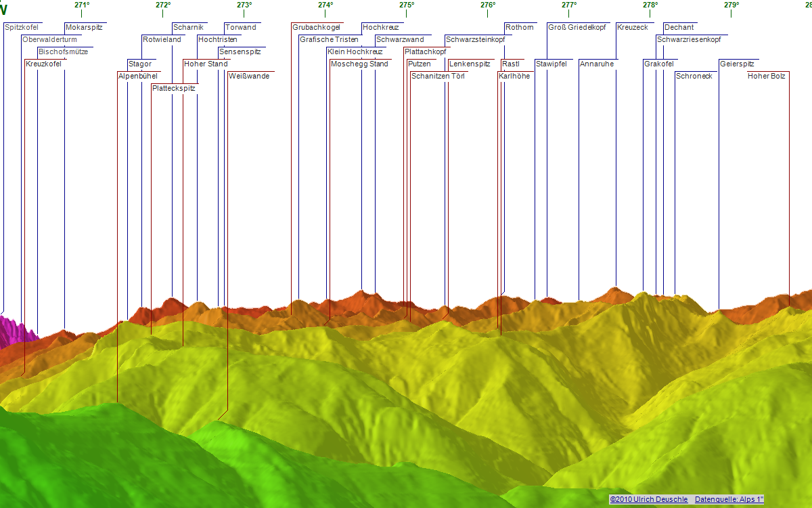
Task: Click the Schanitzen Törl label
Action: tap(438, 77)
